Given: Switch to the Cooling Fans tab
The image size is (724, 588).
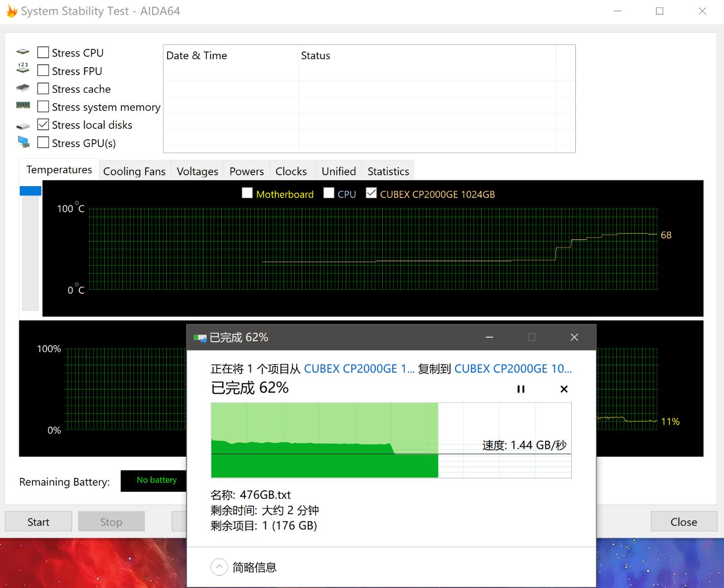Looking at the screenshot, I should (x=134, y=171).
